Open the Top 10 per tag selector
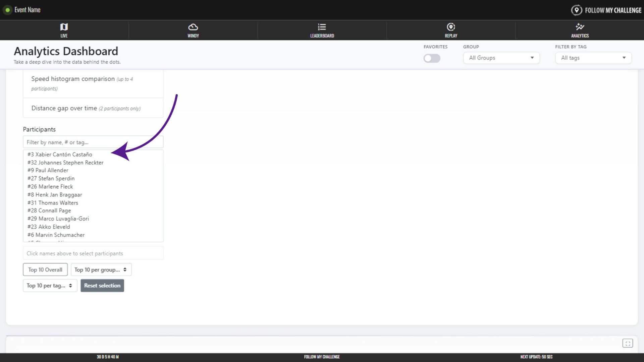Screen dimensions: 644x362 (50, 286)
